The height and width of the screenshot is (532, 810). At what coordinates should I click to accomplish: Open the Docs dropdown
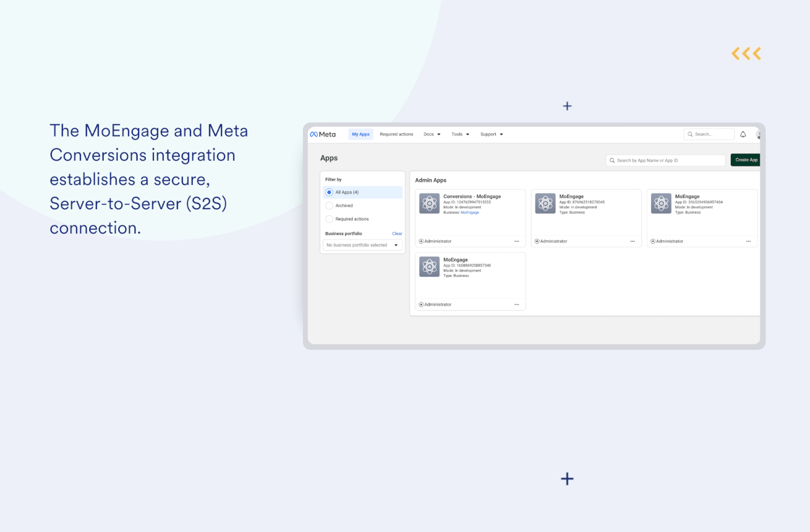[x=431, y=134]
